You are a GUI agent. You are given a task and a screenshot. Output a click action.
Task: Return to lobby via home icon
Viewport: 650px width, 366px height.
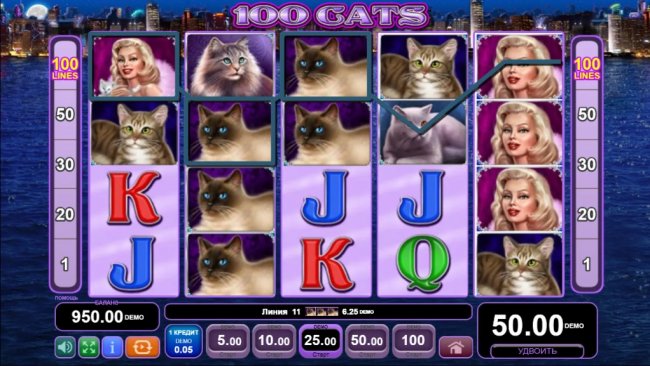click(x=456, y=347)
